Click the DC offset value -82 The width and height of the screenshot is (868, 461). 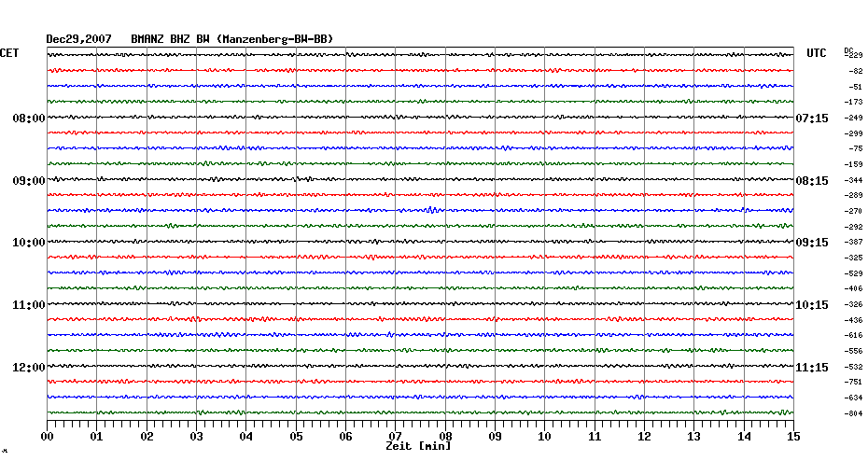coord(857,72)
